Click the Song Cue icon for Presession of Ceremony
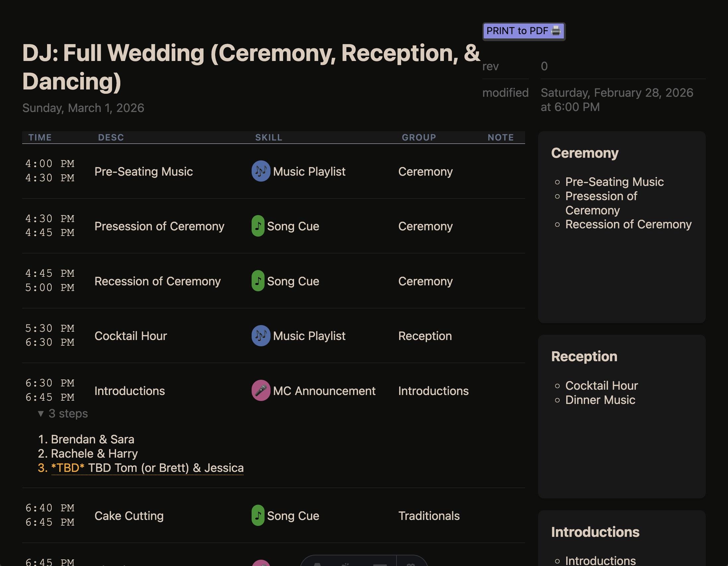 [x=258, y=226]
